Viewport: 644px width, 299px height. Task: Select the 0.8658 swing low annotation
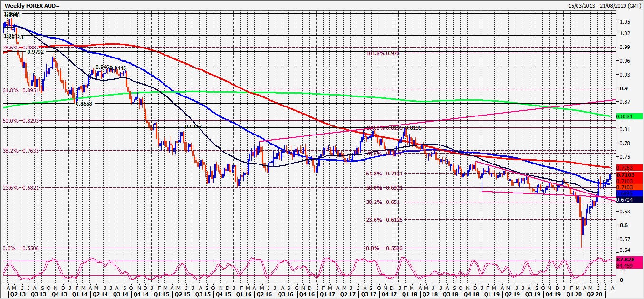point(84,103)
